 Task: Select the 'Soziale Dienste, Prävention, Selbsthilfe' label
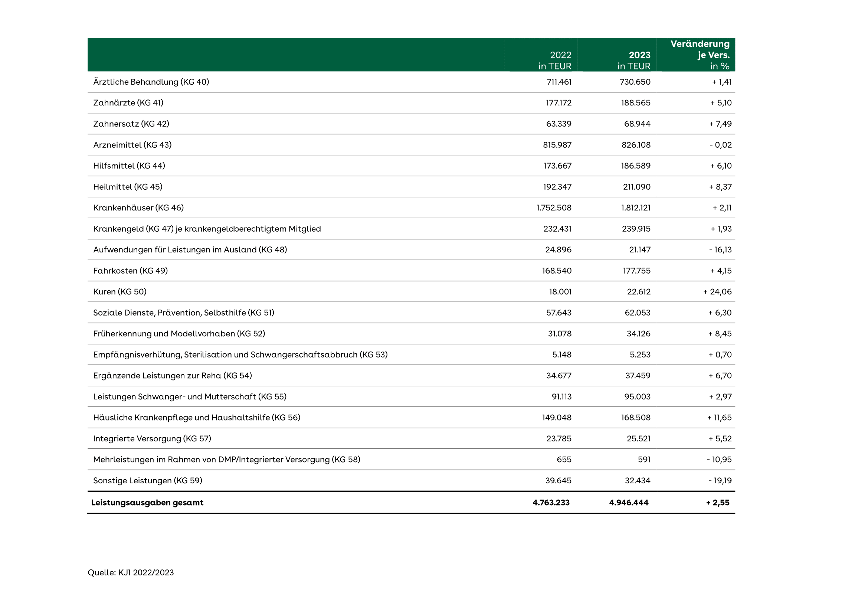pos(184,313)
